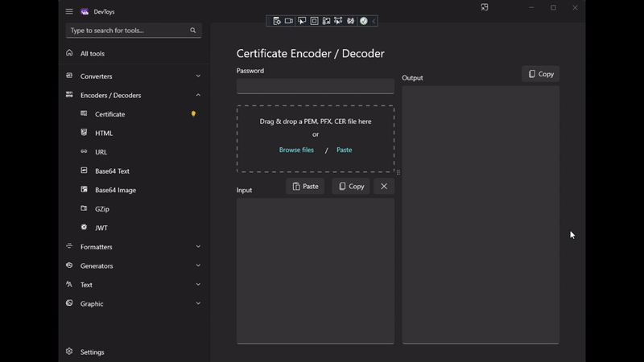This screenshot has width=644, height=362.
Task: Click the URL link icon
Action: pyautogui.click(x=84, y=151)
